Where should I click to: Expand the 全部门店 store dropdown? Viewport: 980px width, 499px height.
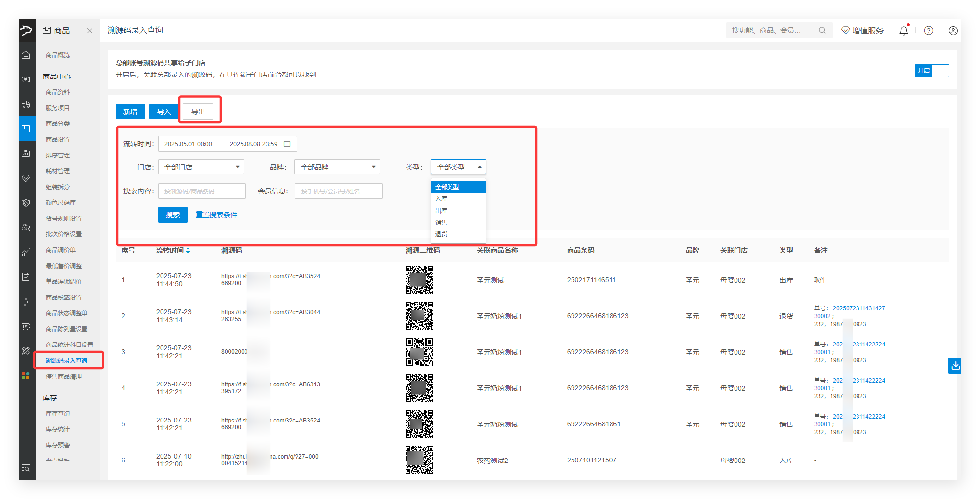click(201, 167)
